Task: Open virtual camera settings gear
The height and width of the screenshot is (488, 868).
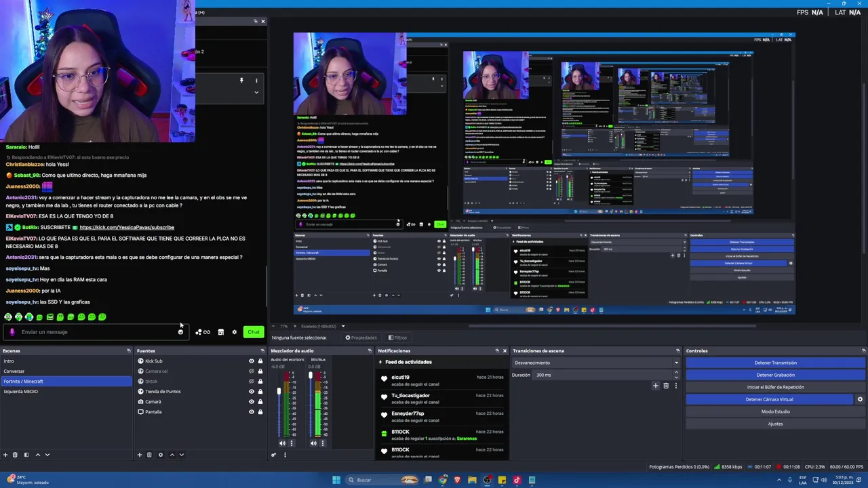Action: (x=860, y=399)
